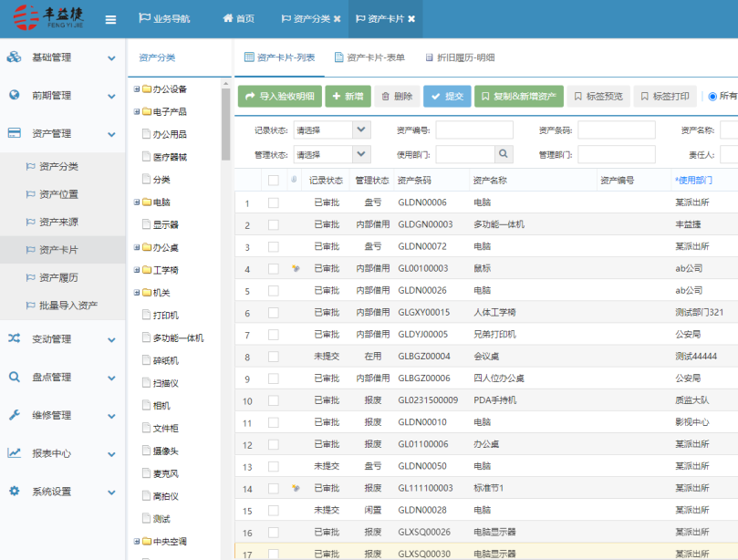Click the 业务导航 flag icon
The width and height of the screenshot is (738, 560).
(144, 18)
